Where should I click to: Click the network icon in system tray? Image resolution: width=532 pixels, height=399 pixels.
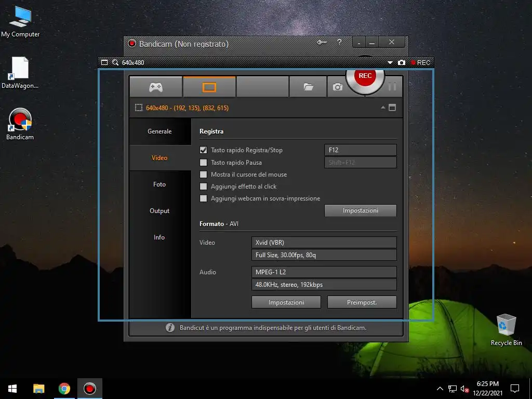(x=453, y=389)
